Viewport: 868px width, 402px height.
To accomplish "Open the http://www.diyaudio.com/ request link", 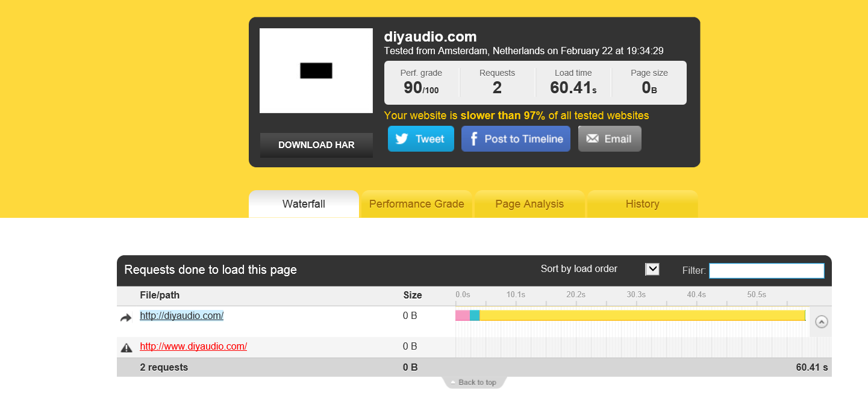I will (193, 346).
